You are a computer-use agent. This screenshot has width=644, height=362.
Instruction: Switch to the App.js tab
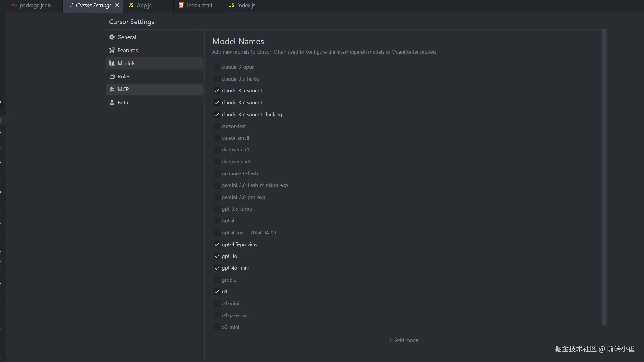(x=148, y=6)
